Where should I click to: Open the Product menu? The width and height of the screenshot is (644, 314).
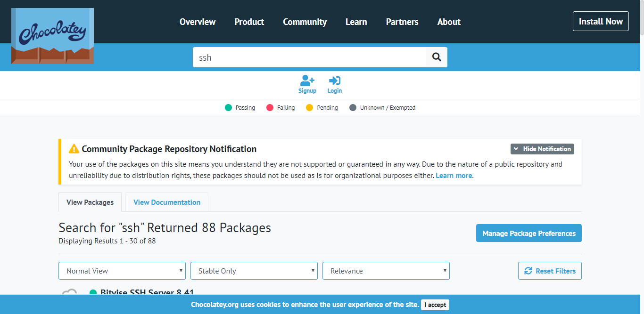[249, 22]
